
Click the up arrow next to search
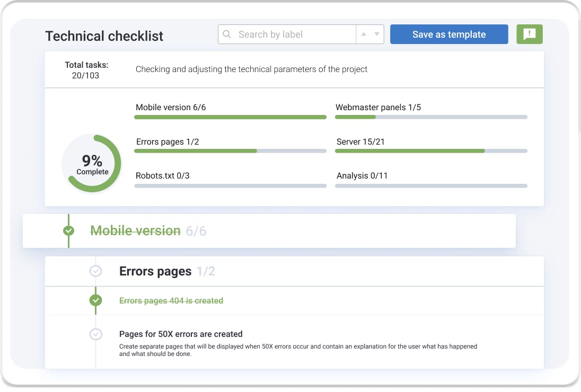click(364, 34)
